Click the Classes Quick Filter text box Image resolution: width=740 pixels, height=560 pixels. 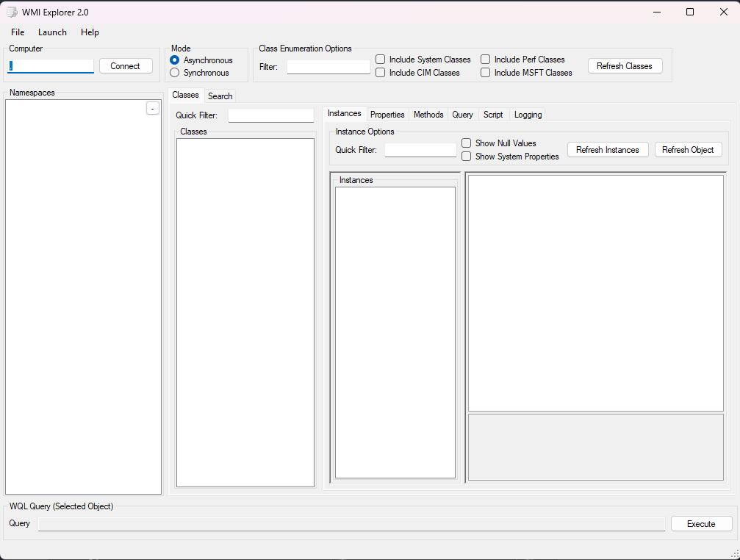tap(270, 115)
